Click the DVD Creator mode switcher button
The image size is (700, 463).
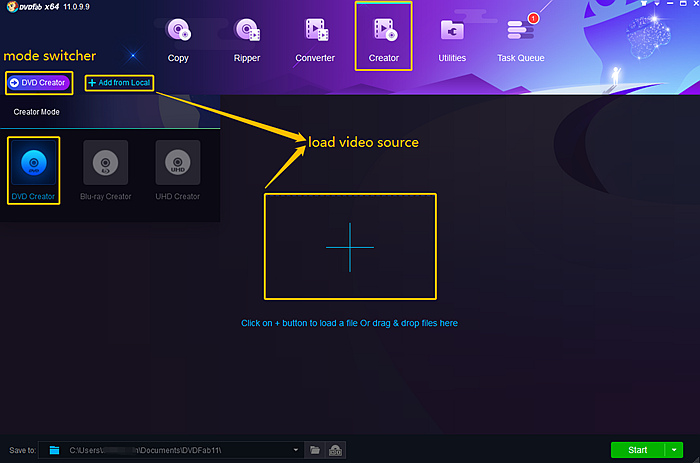[39, 83]
